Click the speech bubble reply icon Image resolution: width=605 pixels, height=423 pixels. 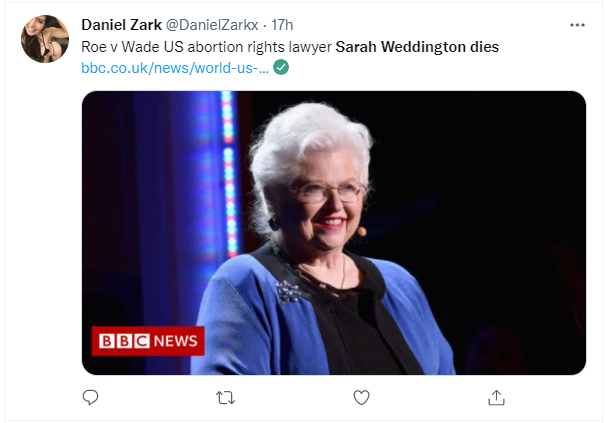pos(91,397)
